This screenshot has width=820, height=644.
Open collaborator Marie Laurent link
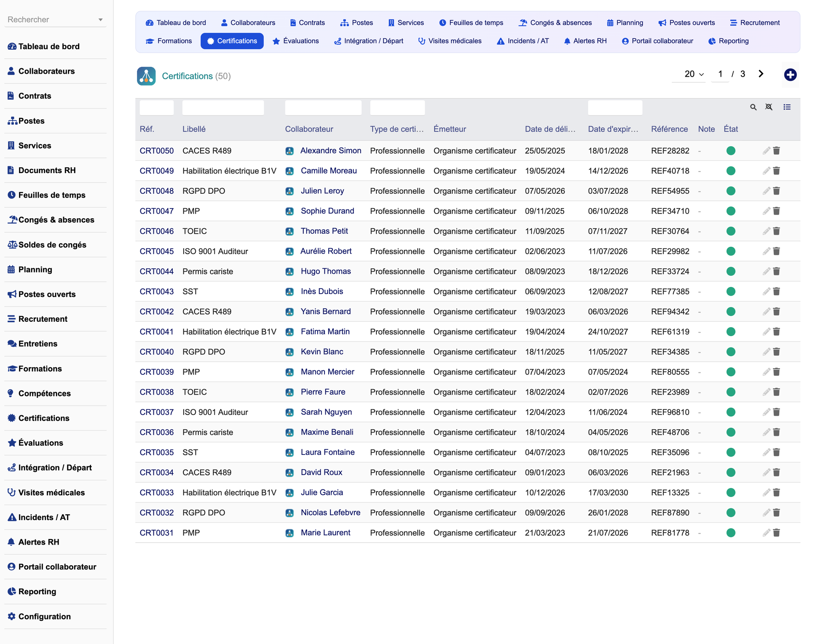point(326,533)
